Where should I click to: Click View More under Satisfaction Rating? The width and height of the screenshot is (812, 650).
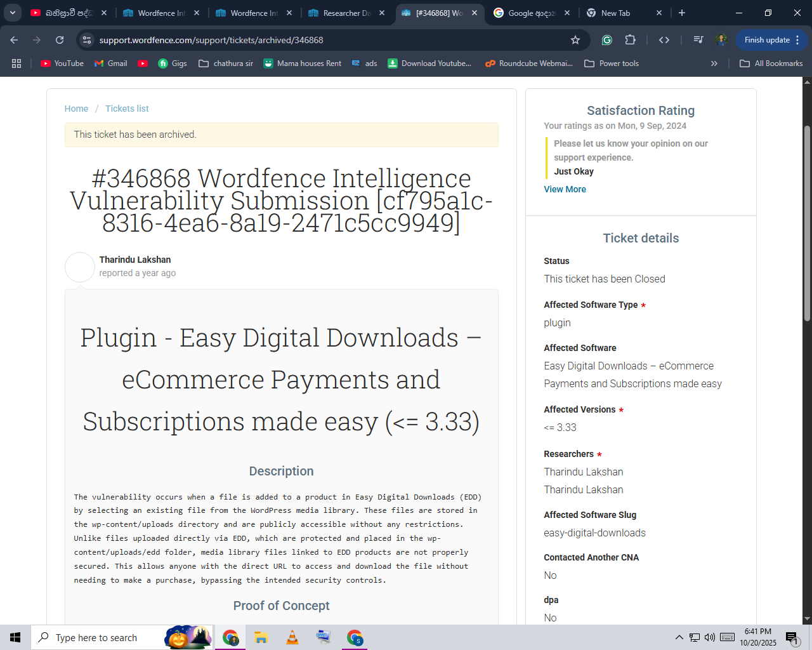(x=565, y=189)
